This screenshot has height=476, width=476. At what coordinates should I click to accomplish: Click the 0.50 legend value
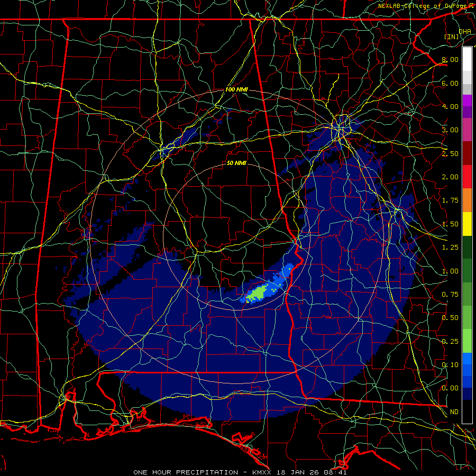450,318
